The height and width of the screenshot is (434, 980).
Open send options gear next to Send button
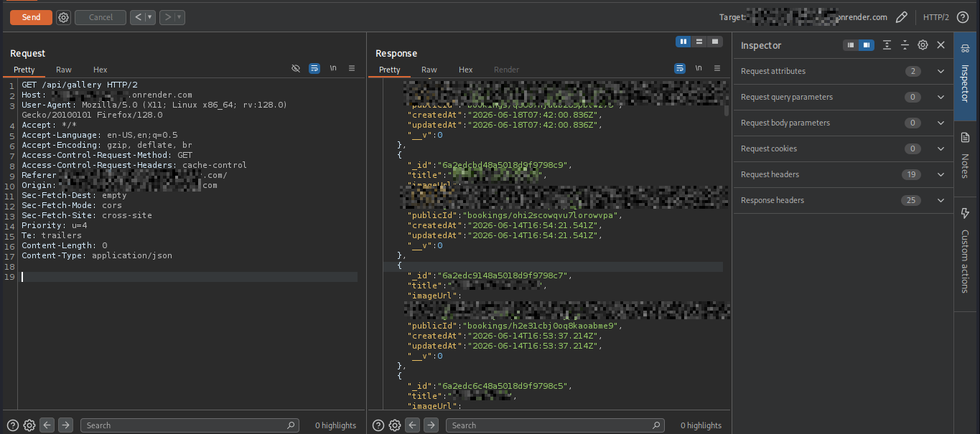[63, 17]
